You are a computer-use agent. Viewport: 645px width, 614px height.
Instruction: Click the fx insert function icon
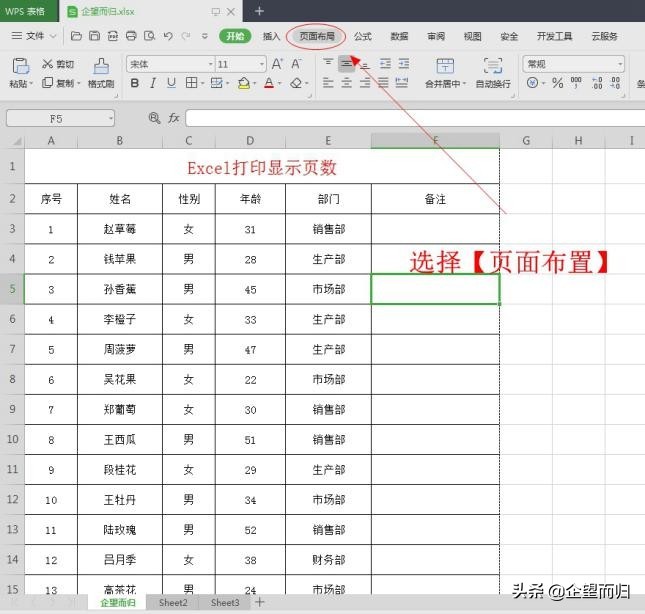point(174,118)
